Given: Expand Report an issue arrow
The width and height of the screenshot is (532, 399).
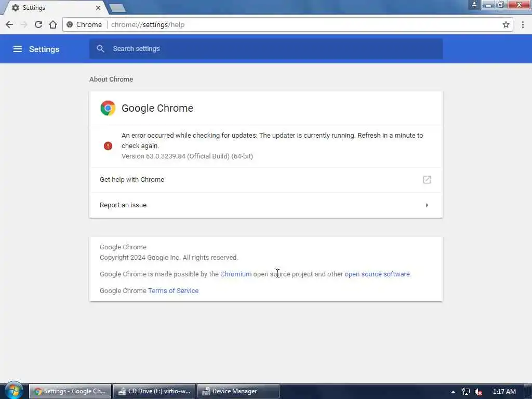Looking at the screenshot, I should point(427,205).
